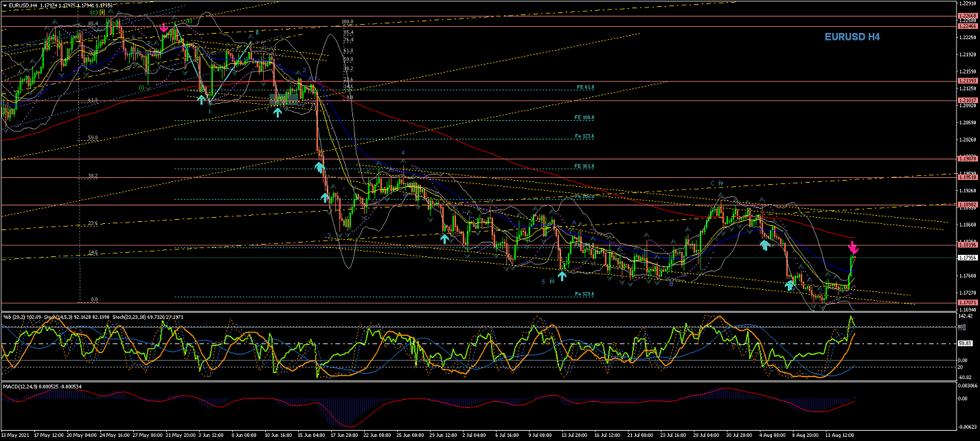Select the 1.21017 price level tag
Image resolution: width=980 pixels, height=441 pixels.
click(x=968, y=100)
